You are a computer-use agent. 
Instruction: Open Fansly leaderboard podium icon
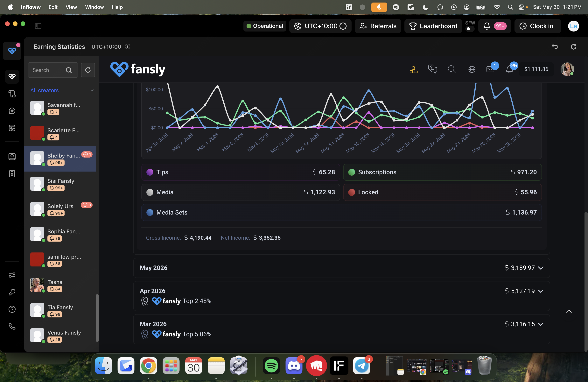(414, 69)
